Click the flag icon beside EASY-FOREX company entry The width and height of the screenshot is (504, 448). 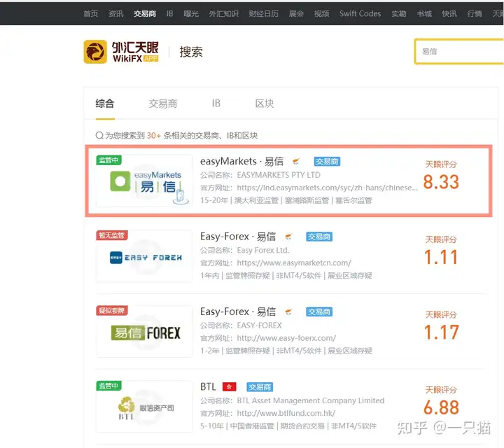click(288, 311)
